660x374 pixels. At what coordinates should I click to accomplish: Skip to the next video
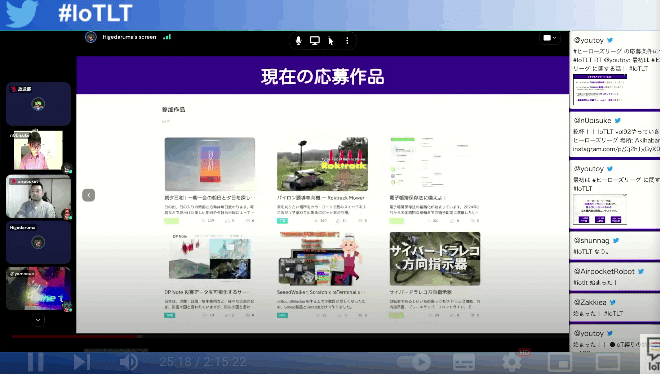[x=82, y=362]
